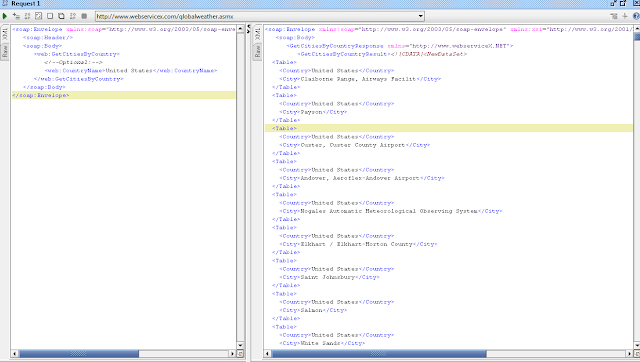Select the XML tab in request panel
The height and width of the screenshot is (362, 640).
point(5,34)
